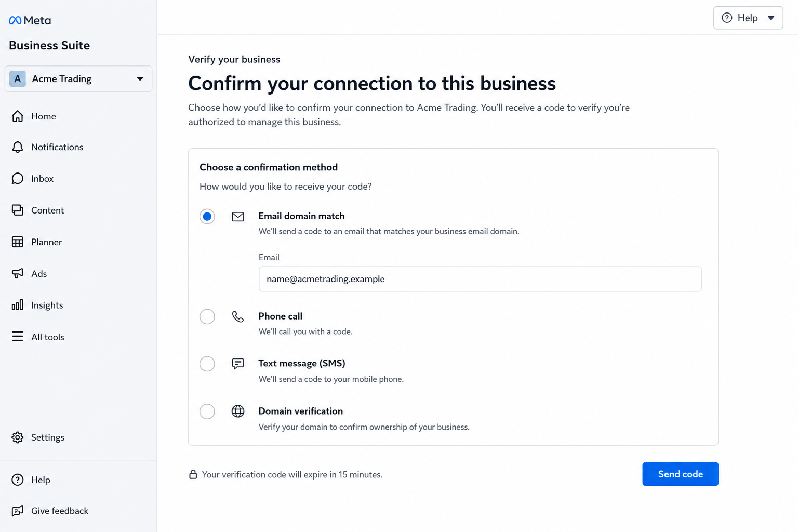Click the Text message (SMS) title
Viewport: 798px width, 532px height.
pos(302,364)
